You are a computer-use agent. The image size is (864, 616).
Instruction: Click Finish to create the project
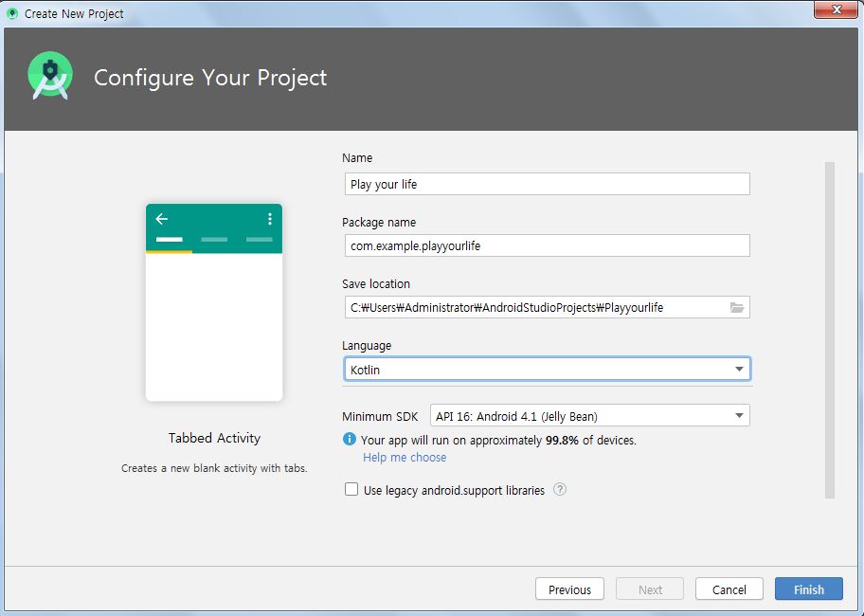click(808, 589)
